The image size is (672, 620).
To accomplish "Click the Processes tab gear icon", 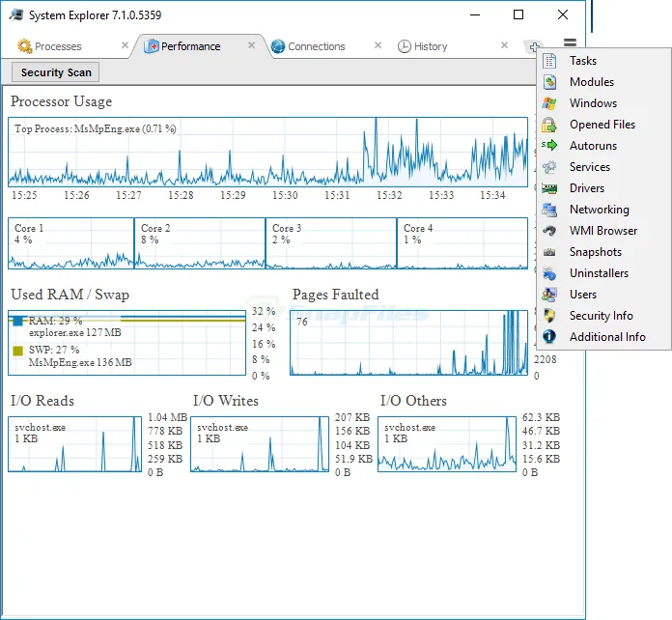I will pos(24,46).
